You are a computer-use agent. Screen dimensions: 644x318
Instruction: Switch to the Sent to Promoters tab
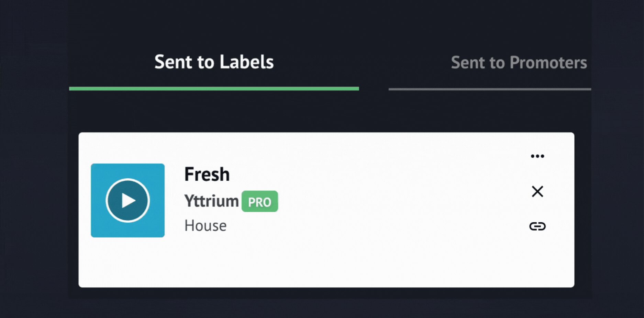[x=519, y=63]
